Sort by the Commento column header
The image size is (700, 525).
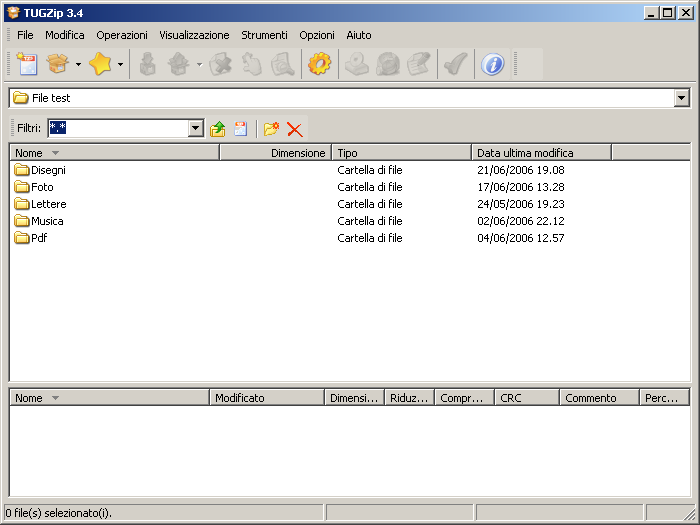600,398
